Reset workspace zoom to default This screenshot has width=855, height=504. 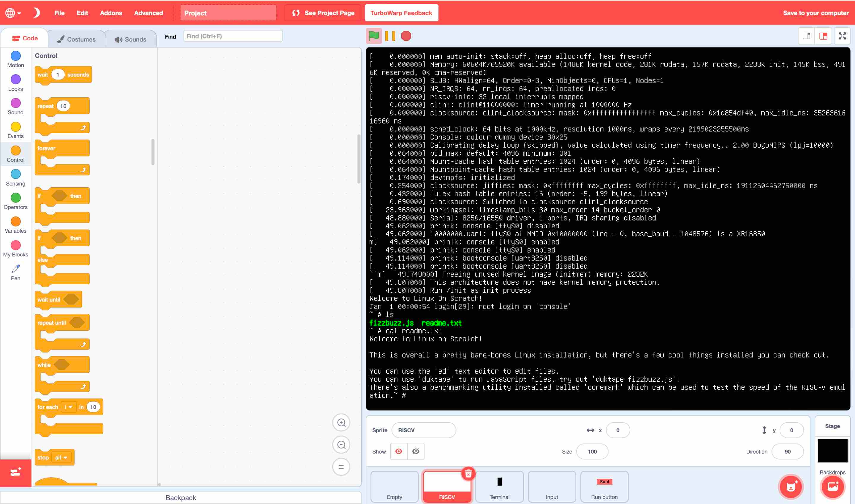[341, 467]
